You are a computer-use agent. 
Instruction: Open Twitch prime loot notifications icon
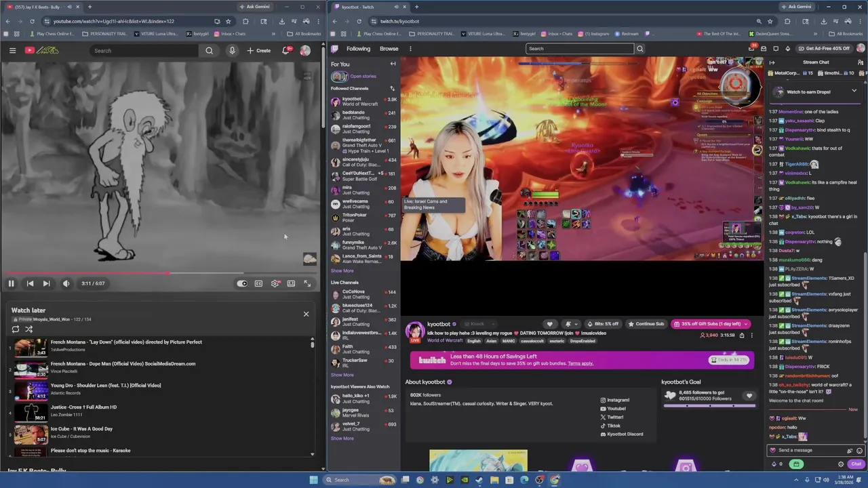pyautogui.click(x=752, y=49)
